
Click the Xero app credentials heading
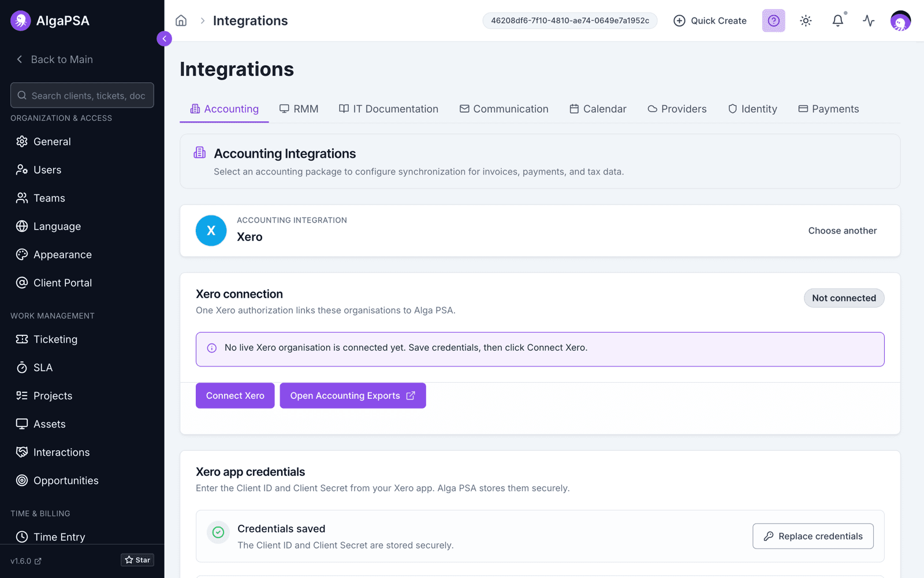250,472
